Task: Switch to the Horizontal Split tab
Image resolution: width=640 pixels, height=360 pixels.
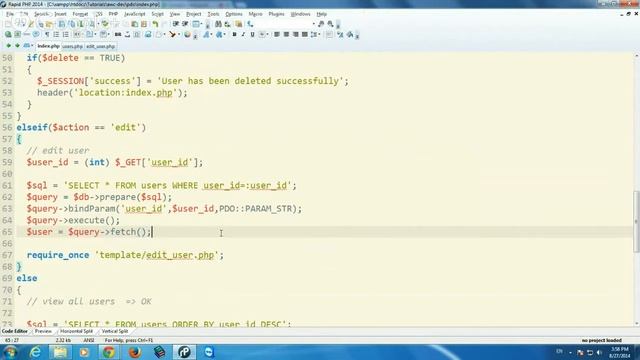Action: (x=76, y=331)
